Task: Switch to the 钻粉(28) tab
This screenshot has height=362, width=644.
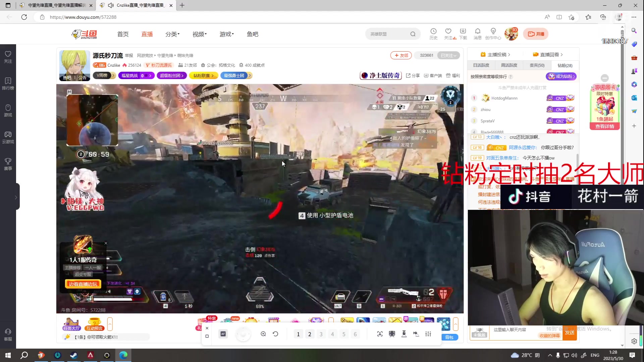Action: coord(565,65)
